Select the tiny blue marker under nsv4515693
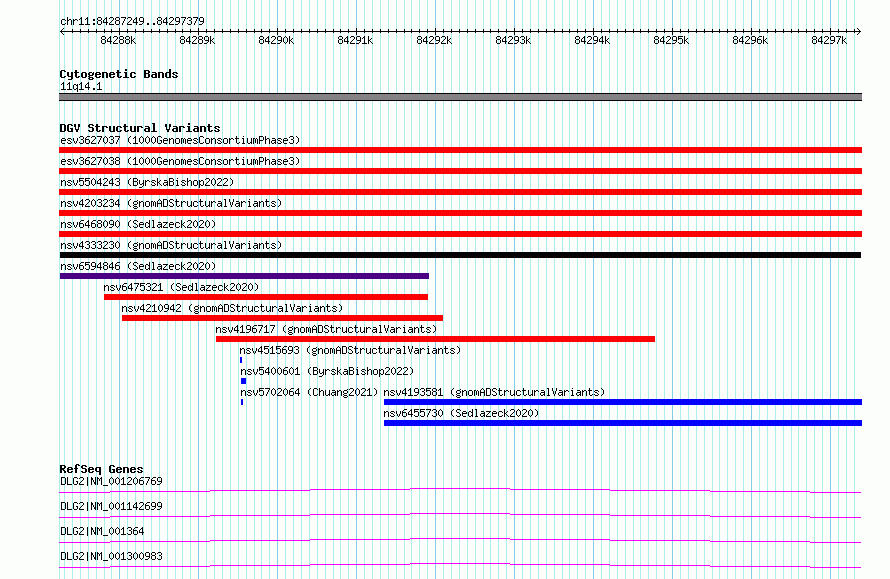The width and height of the screenshot is (890, 579). (241, 360)
